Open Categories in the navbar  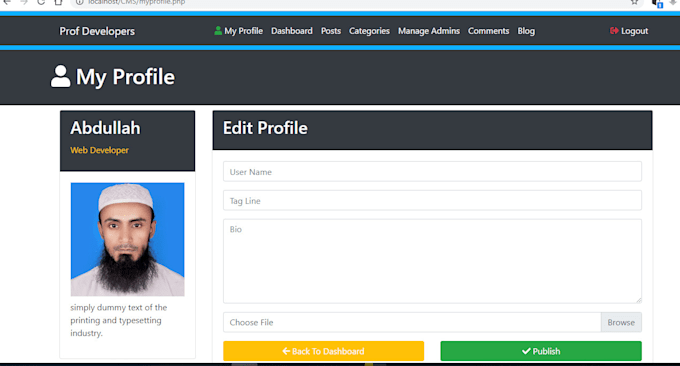click(x=369, y=31)
